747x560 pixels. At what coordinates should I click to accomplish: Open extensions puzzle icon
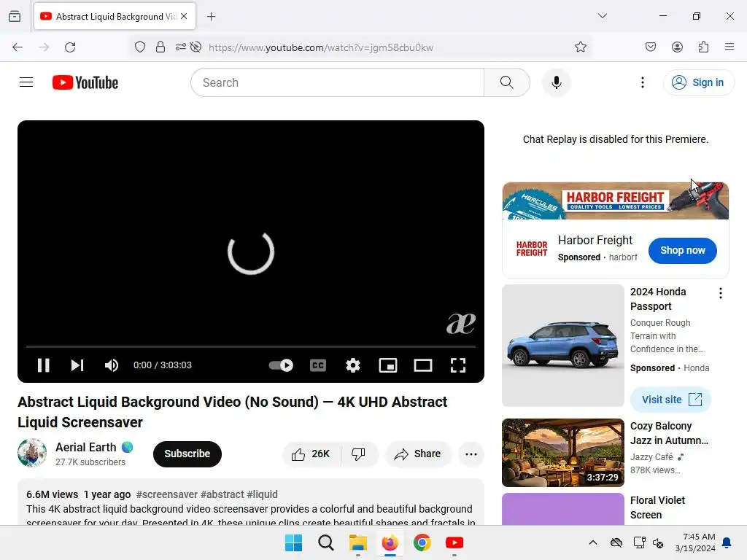(x=704, y=47)
